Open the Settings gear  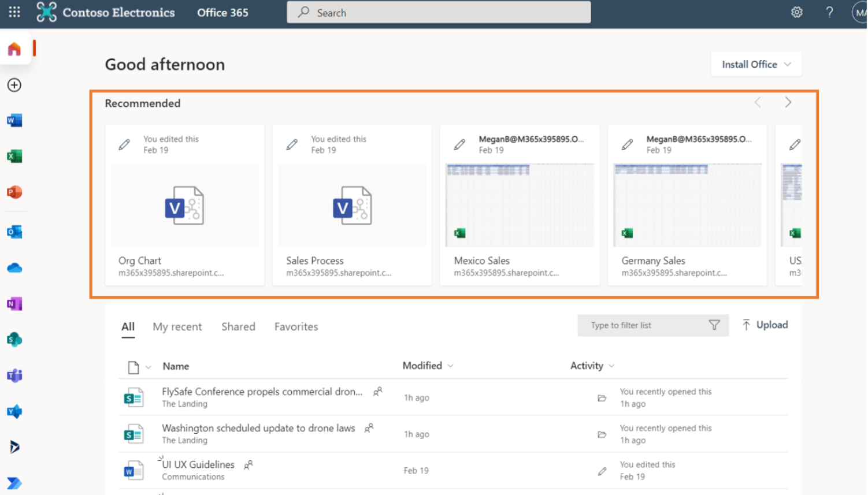pos(796,12)
